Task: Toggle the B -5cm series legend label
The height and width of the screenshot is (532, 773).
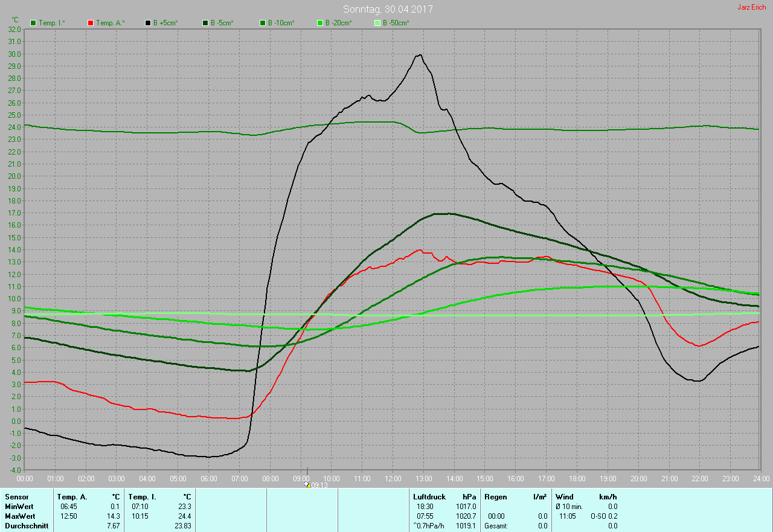Action: 222,23
